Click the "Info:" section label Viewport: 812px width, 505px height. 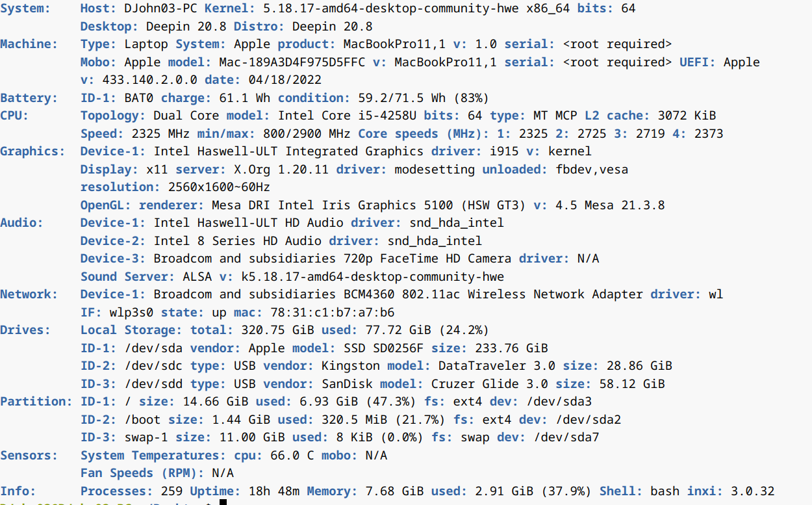coord(18,491)
